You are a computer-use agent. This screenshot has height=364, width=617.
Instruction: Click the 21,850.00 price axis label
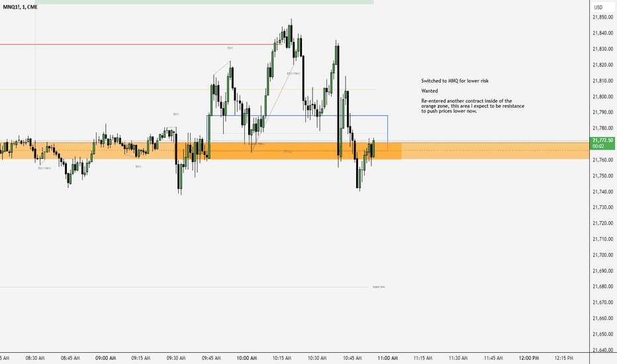coord(603,17)
